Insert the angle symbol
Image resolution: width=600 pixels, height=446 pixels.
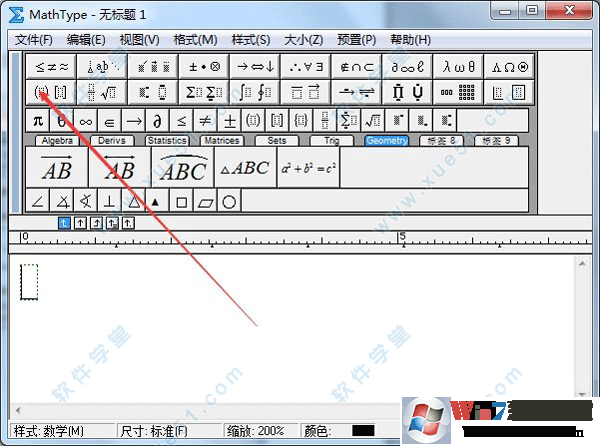tap(38, 201)
